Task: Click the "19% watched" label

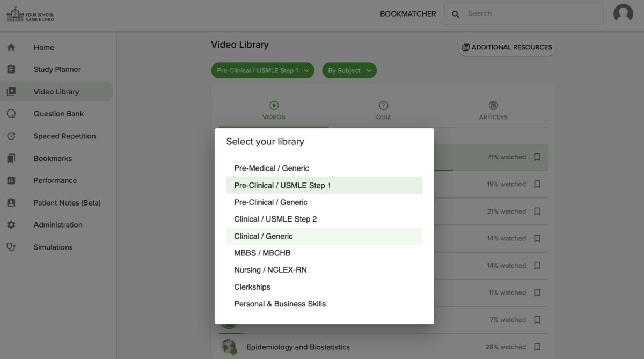Action: point(507,184)
